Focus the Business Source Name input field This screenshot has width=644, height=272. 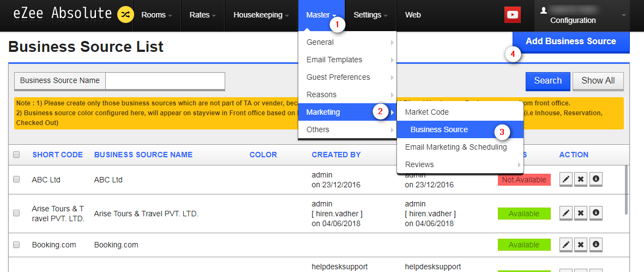click(165, 81)
